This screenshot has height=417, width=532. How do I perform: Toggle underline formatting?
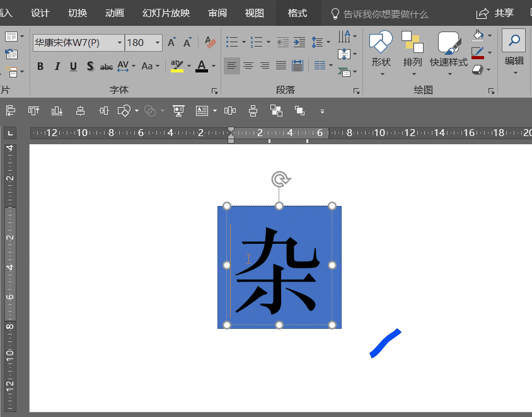pyautogui.click(x=73, y=66)
